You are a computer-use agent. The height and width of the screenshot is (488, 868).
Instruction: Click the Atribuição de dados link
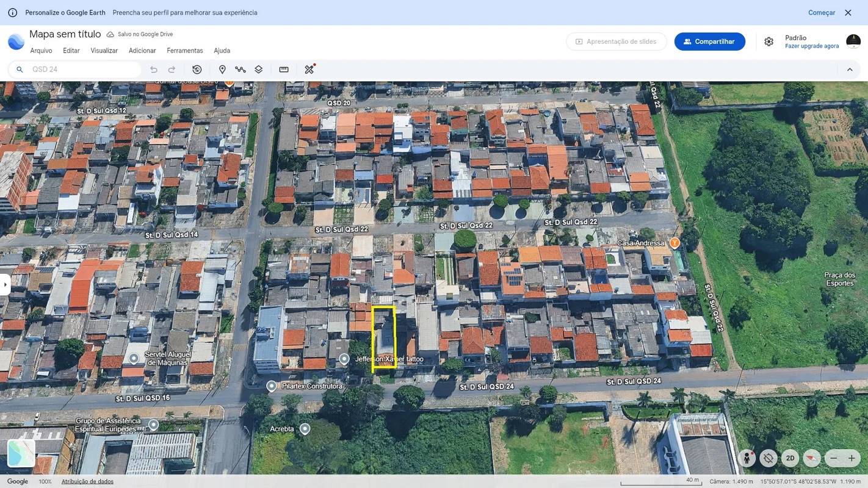(87, 482)
